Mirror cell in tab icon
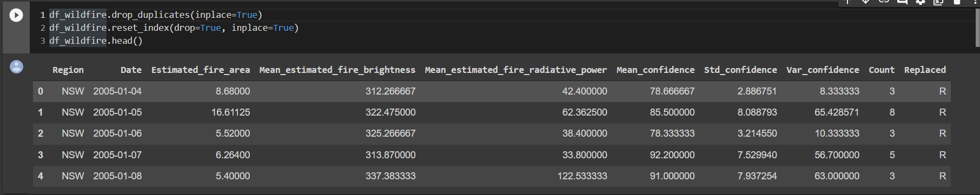 point(938,2)
